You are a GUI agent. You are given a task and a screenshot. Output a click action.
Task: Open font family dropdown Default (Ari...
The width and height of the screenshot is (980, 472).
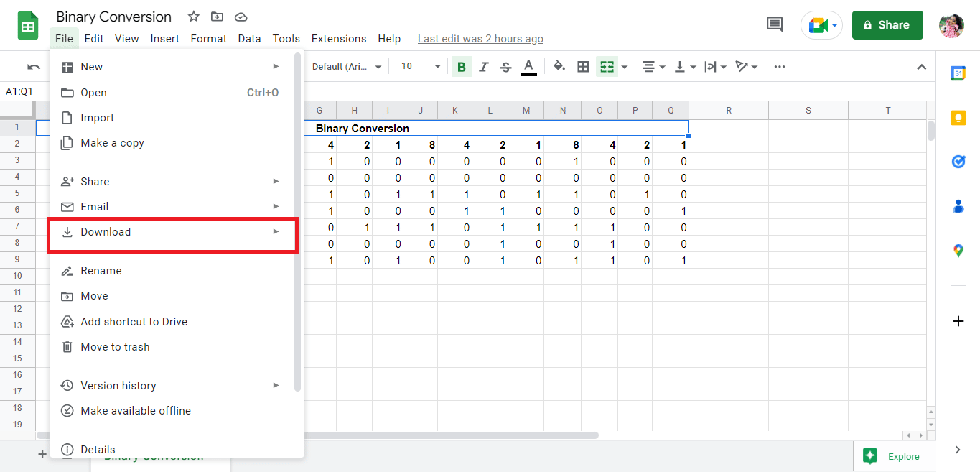[347, 67]
